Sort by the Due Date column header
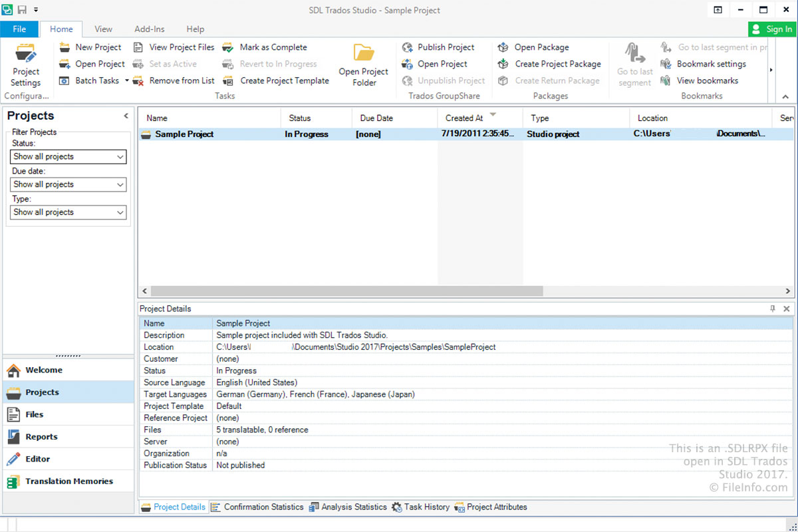This screenshot has height=532, width=798. click(394, 118)
